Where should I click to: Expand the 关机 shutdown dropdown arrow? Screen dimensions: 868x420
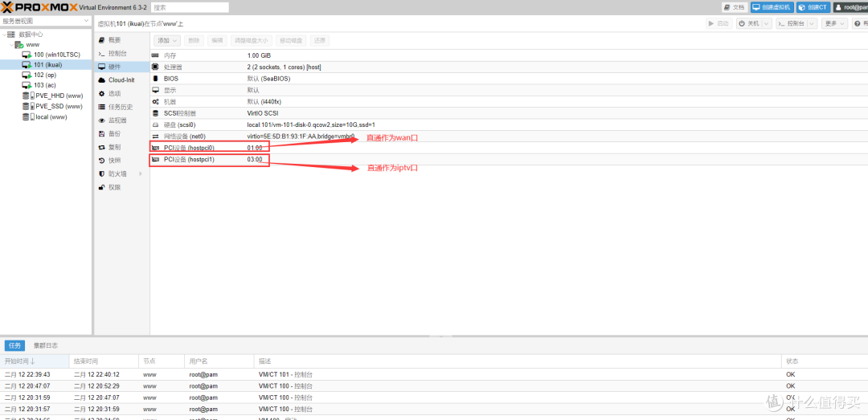(x=768, y=24)
